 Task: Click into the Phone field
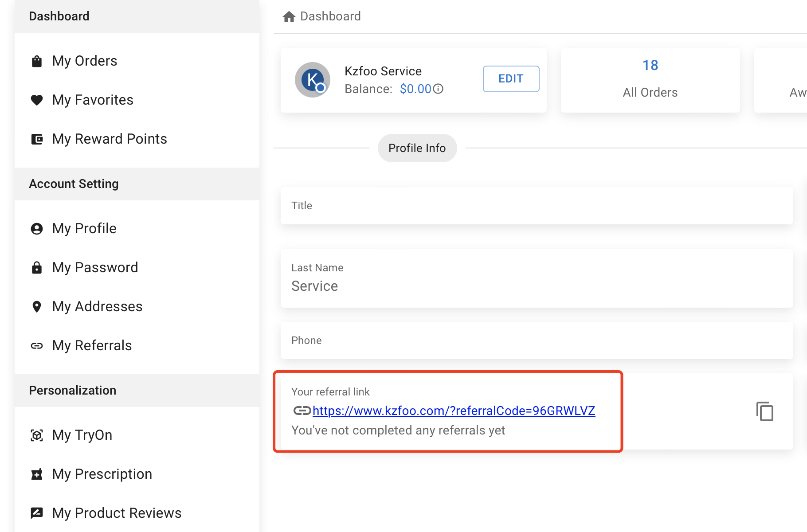pos(537,340)
